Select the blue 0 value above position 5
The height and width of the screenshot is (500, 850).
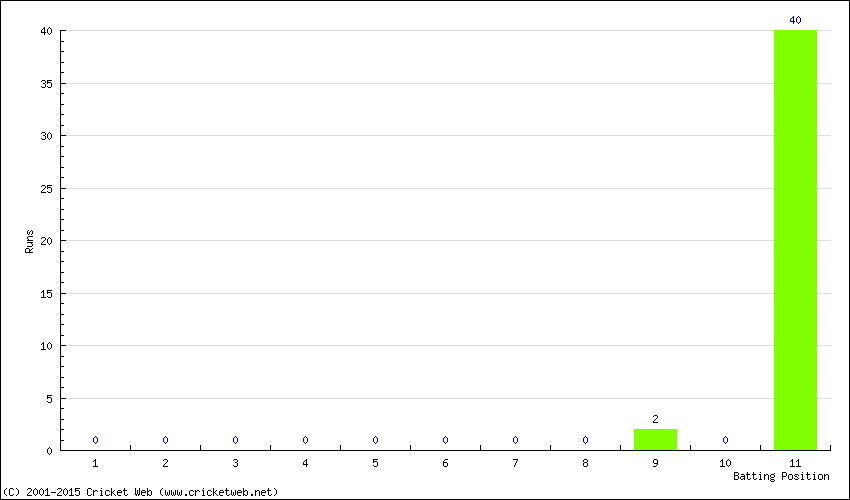(x=375, y=440)
